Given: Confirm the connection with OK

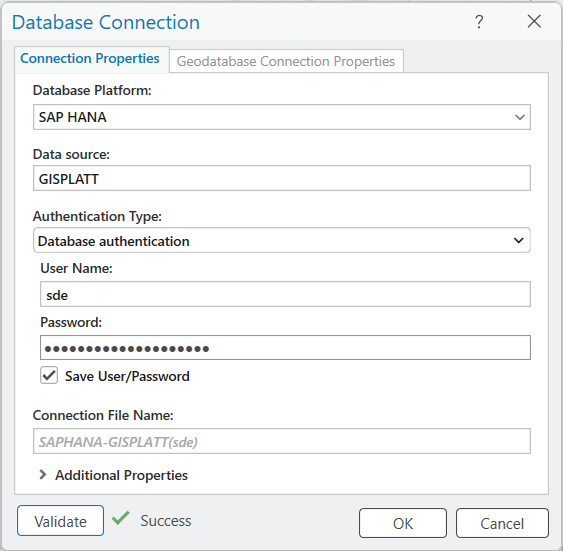Looking at the screenshot, I should coord(403,523).
